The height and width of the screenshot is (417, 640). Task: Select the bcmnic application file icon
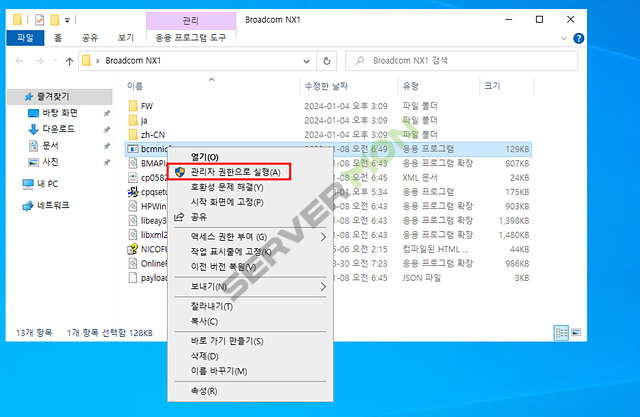click(x=133, y=149)
